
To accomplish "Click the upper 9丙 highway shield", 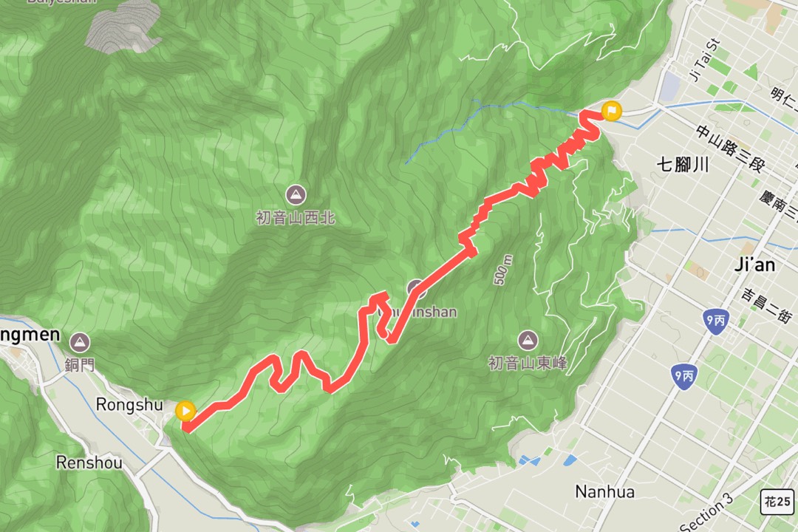I will tap(715, 320).
